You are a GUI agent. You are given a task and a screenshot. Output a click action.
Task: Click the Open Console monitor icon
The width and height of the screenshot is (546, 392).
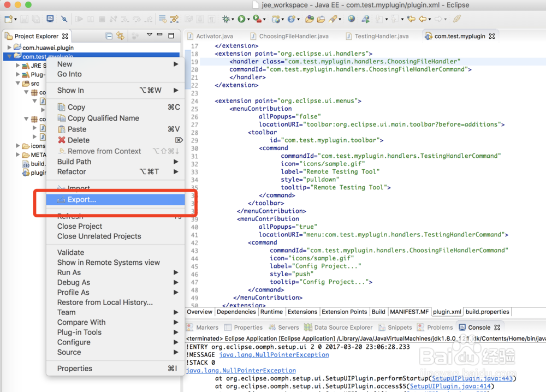[50, 19]
